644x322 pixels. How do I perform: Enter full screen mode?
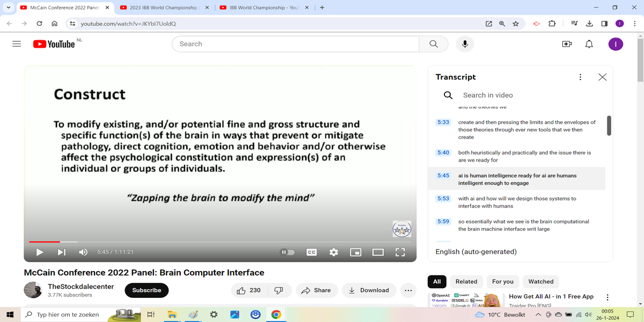[x=400, y=252]
